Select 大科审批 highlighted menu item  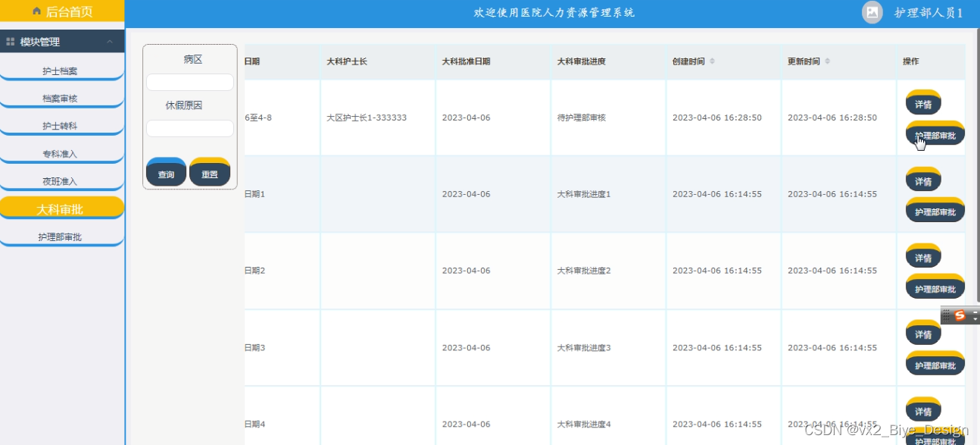(x=61, y=208)
